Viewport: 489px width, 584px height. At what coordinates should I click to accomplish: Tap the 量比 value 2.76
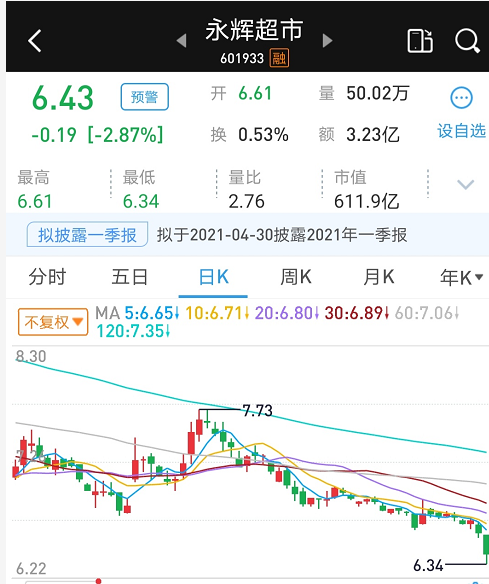(x=246, y=201)
